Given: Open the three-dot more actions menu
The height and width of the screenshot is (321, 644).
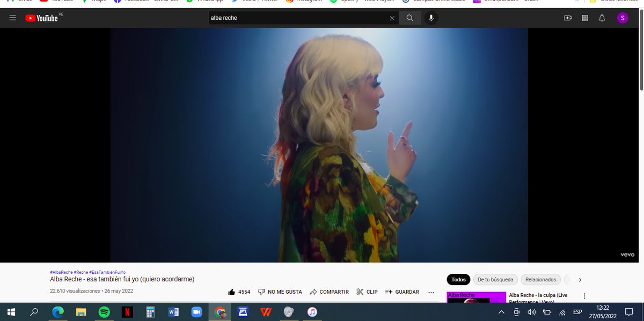Looking at the screenshot, I should point(431,292).
